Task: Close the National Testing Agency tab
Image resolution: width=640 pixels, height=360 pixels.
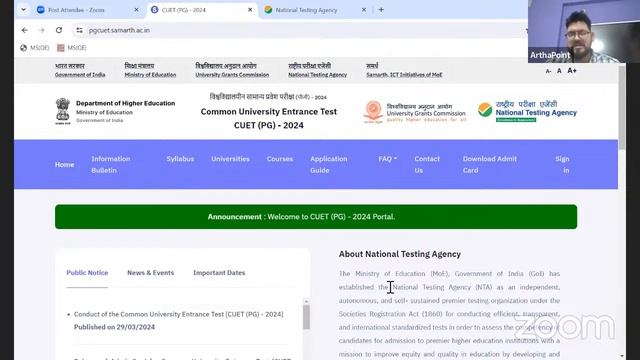Action: coord(364,10)
